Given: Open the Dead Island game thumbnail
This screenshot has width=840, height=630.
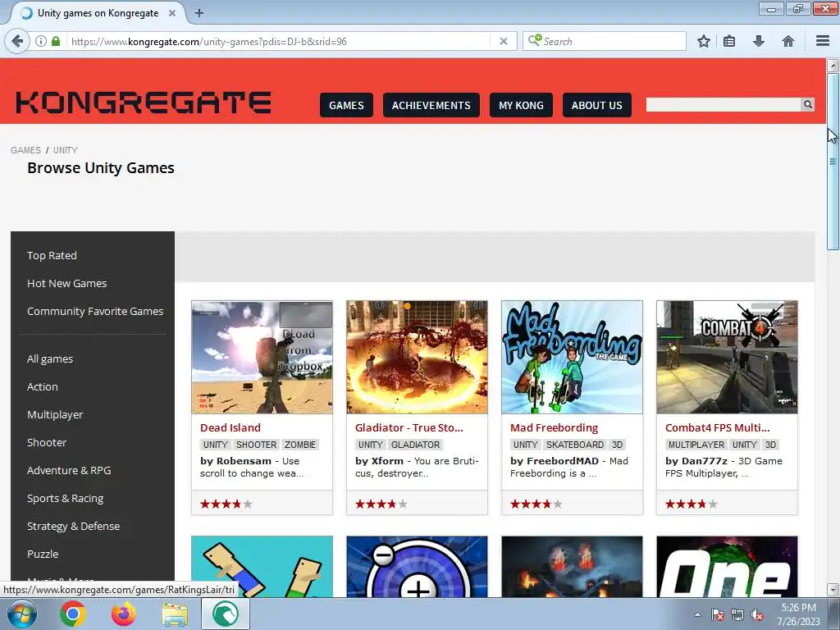Looking at the screenshot, I should pyautogui.click(x=262, y=358).
